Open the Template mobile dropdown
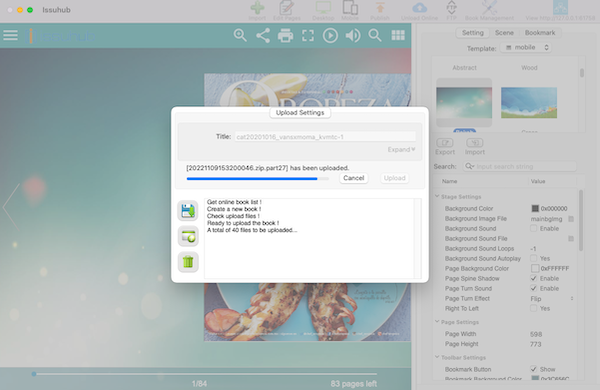 [x=526, y=47]
